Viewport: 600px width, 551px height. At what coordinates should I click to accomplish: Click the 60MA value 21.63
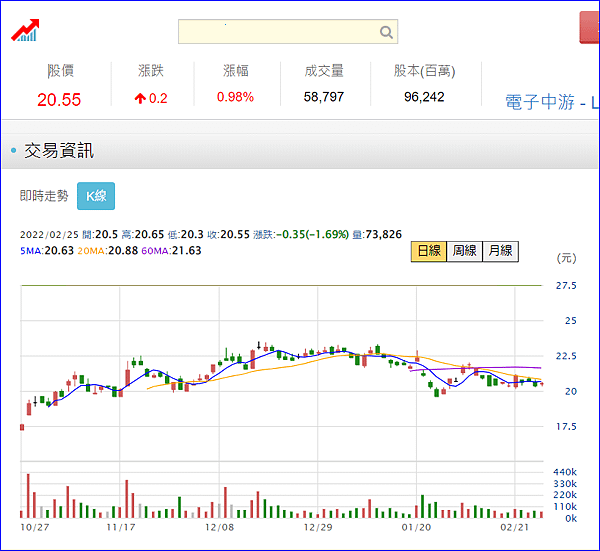coord(186,251)
